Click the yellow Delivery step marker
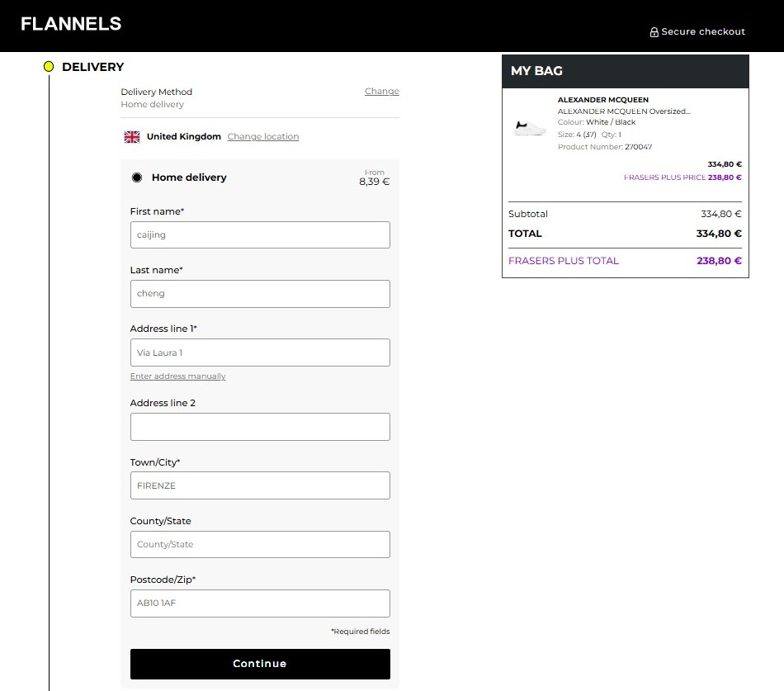This screenshot has width=784, height=691. pyautogui.click(x=49, y=67)
